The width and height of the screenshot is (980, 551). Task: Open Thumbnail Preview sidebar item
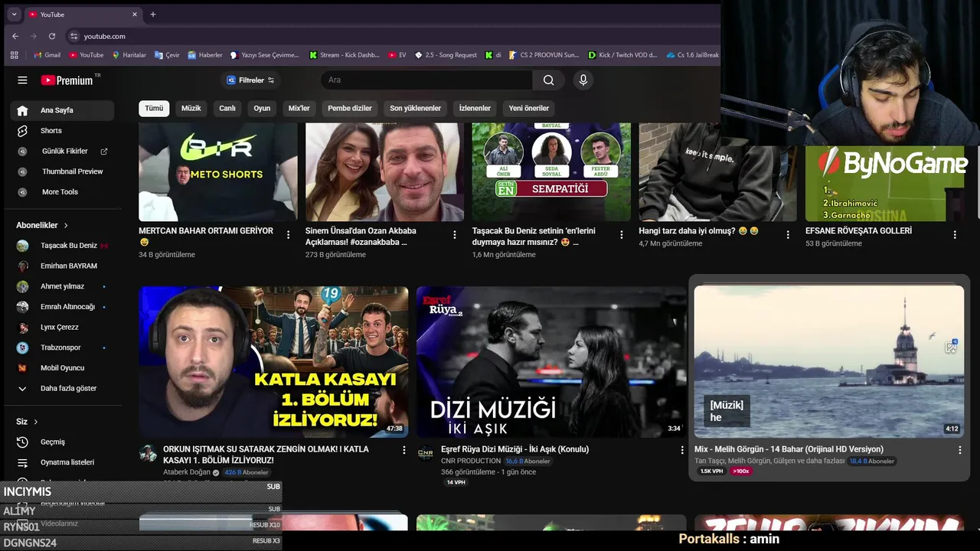pyautogui.click(x=62, y=171)
